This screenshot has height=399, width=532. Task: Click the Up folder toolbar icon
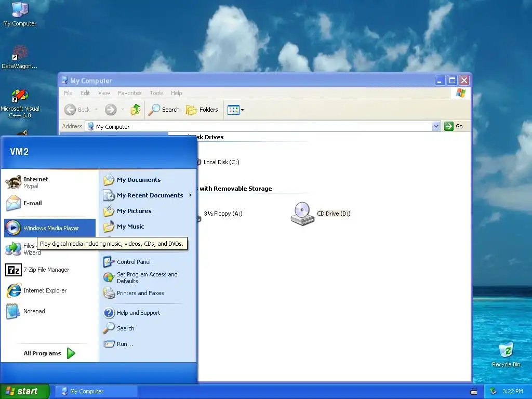click(x=136, y=110)
